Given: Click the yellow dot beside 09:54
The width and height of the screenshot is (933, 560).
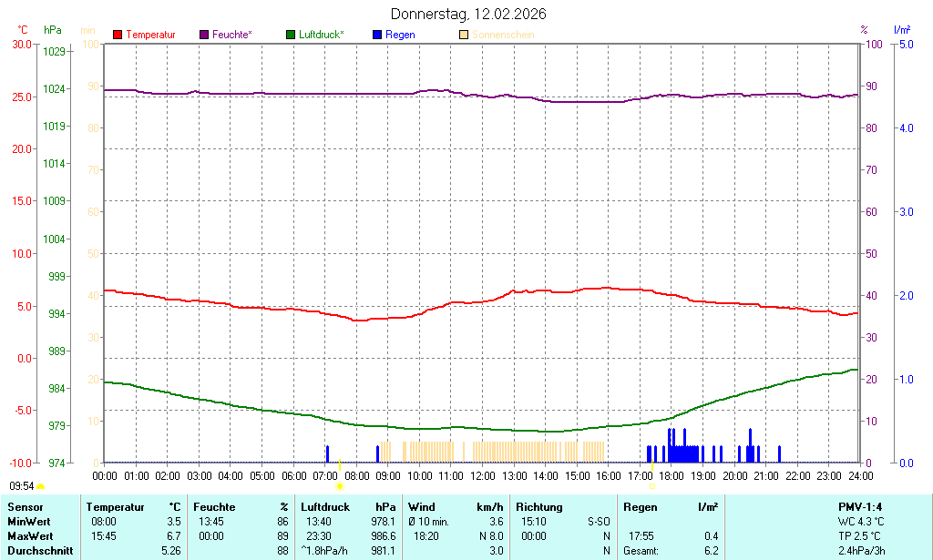Looking at the screenshot, I should click(41, 487).
